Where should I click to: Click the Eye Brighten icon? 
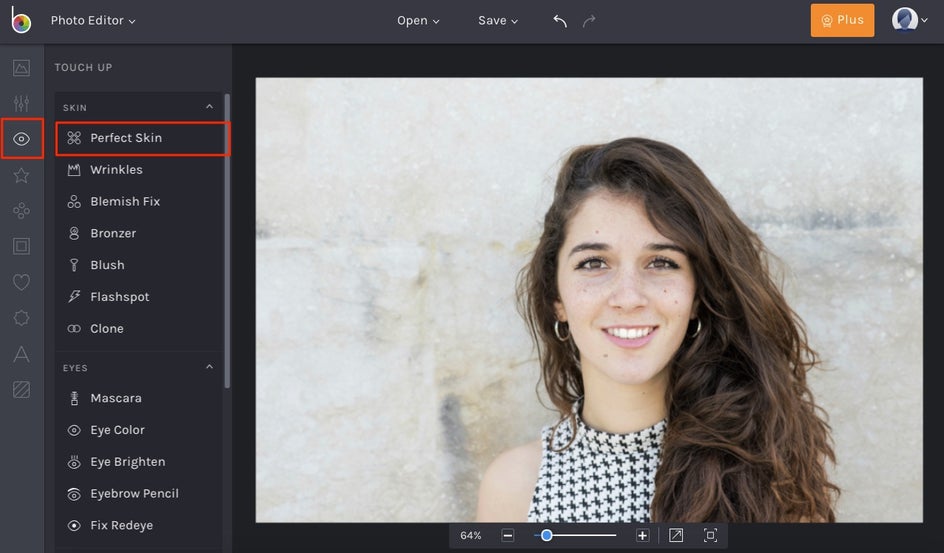click(74, 462)
